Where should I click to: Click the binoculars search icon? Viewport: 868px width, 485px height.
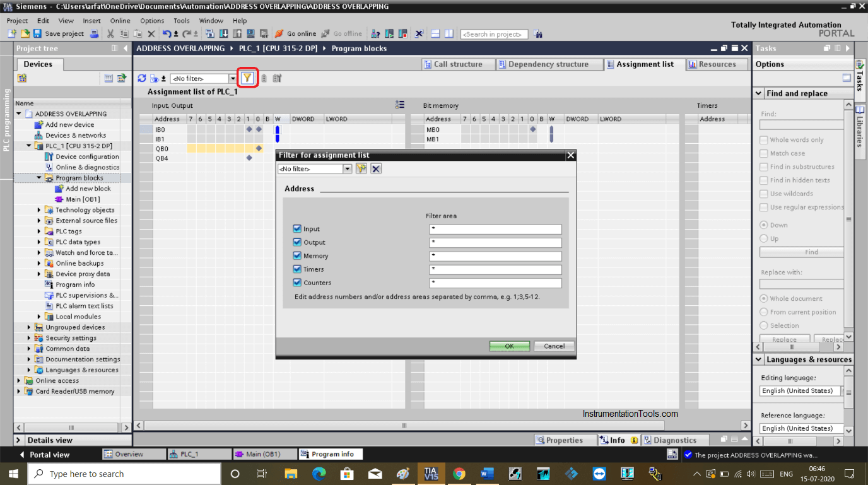(538, 34)
